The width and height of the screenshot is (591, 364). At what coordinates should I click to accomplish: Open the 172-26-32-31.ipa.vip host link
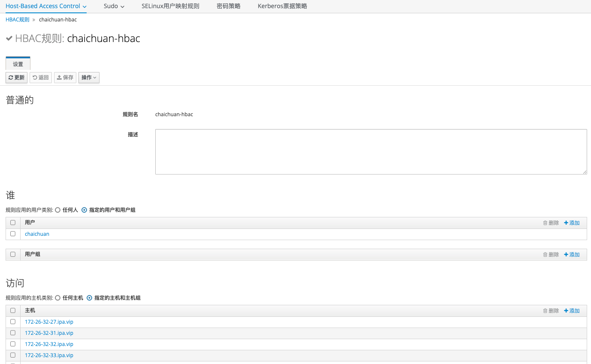point(49,333)
